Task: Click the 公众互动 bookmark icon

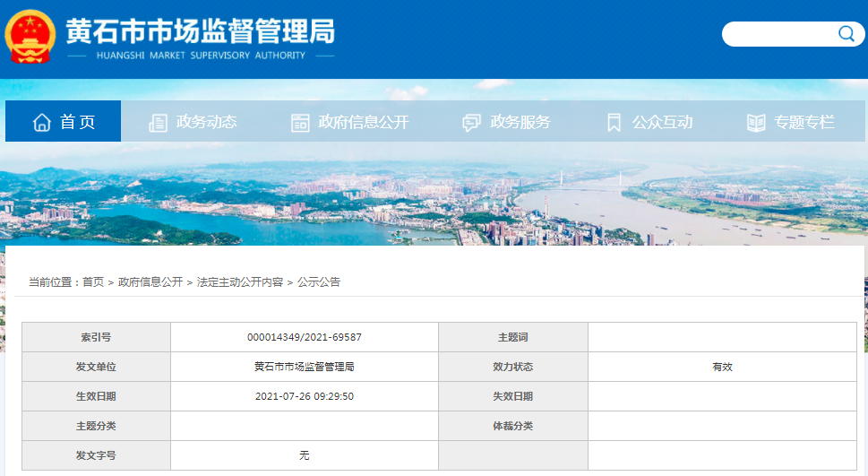Action: tap(614, 123)
